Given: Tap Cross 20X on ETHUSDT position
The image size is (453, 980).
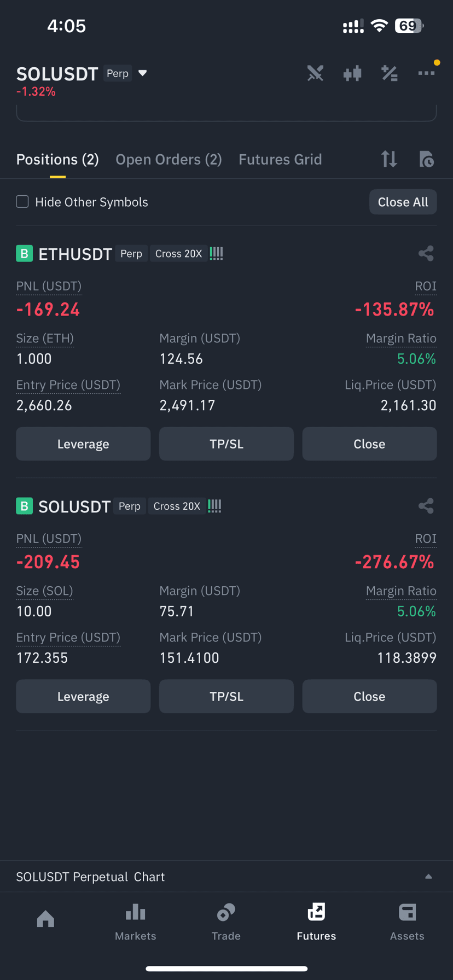Looking at the screenshot, I should point(178,254).
